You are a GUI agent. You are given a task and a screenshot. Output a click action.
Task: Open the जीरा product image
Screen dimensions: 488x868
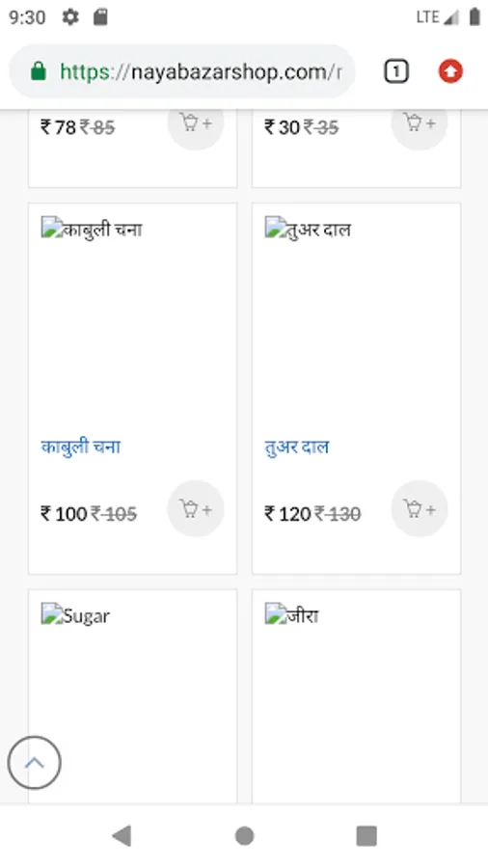pyautogui.click(x=291, y=615)
